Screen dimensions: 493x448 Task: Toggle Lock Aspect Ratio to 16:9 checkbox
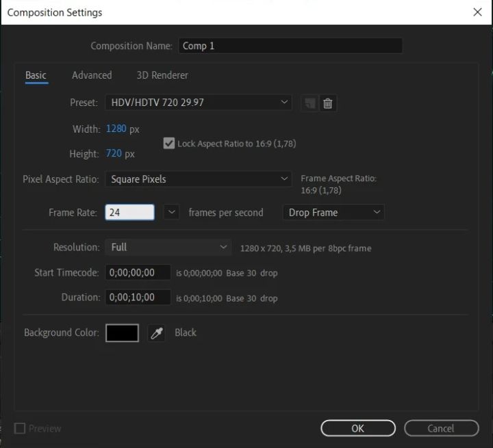point(169,144)
